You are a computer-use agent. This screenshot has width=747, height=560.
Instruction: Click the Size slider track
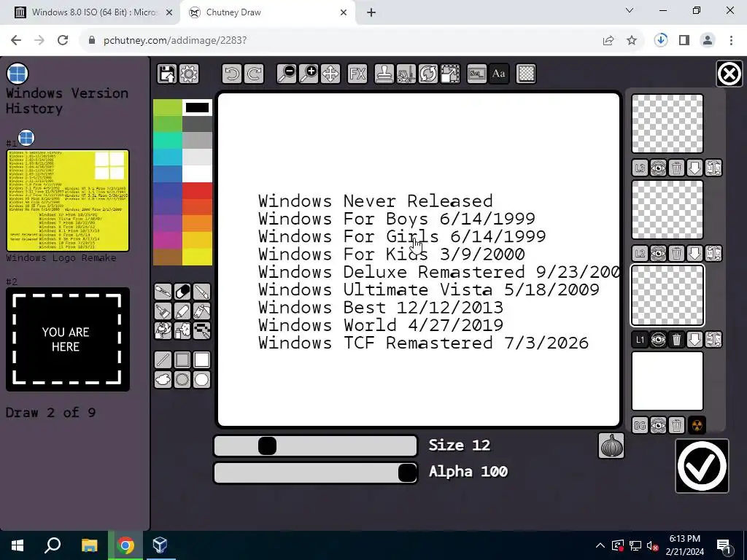point(315,446)
